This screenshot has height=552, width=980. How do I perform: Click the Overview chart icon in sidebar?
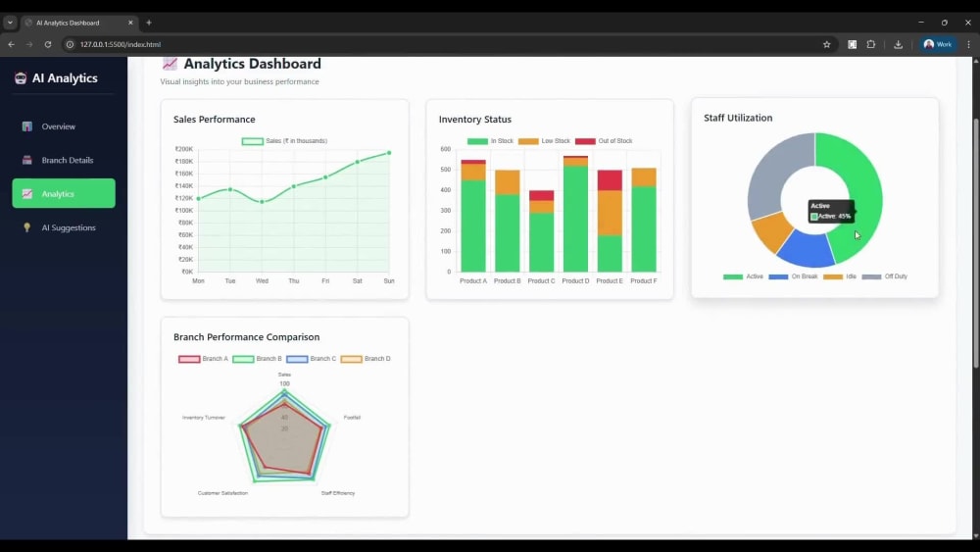coord(26,126)
